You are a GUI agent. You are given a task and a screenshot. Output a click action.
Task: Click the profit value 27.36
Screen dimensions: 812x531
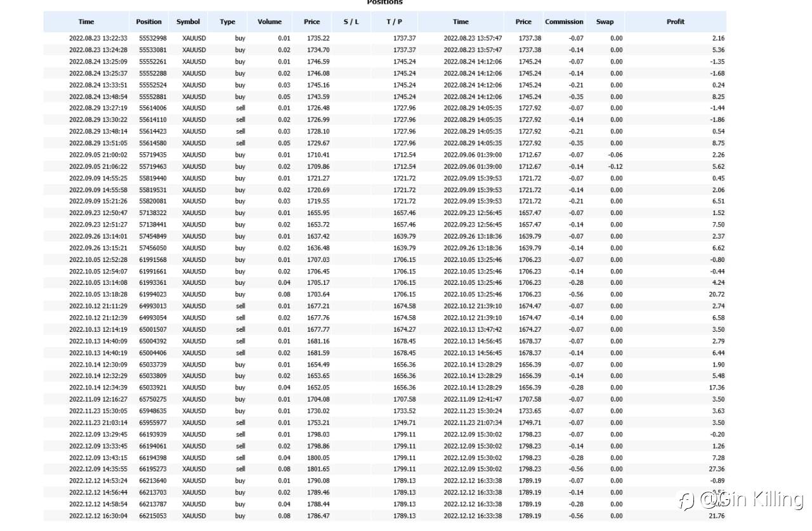click(717, 469)
